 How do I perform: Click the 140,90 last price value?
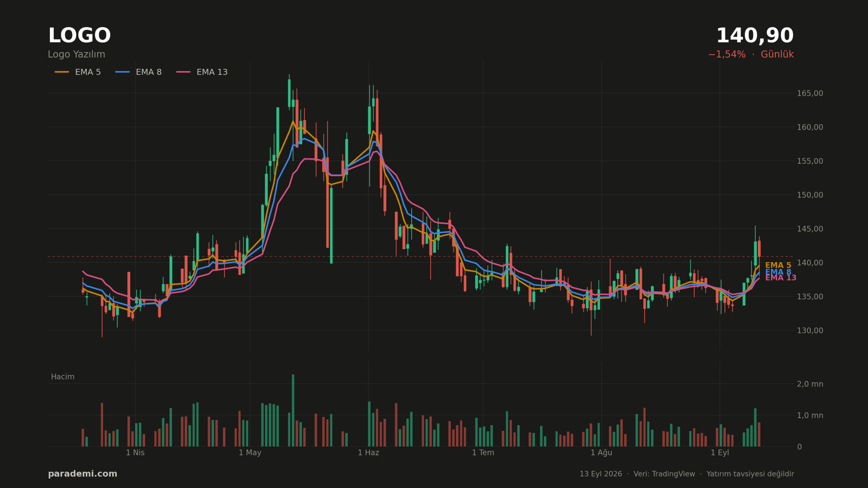[x=755, y=36]
